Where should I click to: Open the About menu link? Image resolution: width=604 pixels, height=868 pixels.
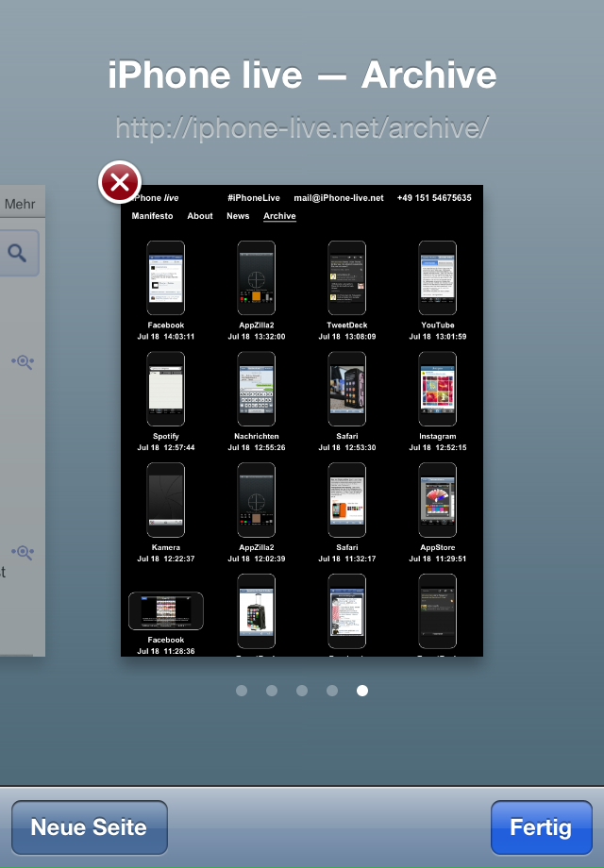tap(200, 216)
